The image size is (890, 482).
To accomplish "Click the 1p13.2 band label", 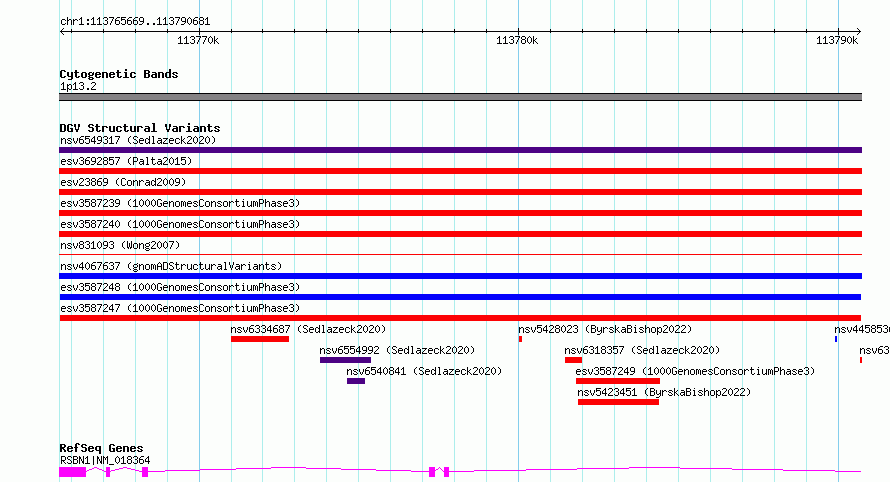I will [78, 86].
